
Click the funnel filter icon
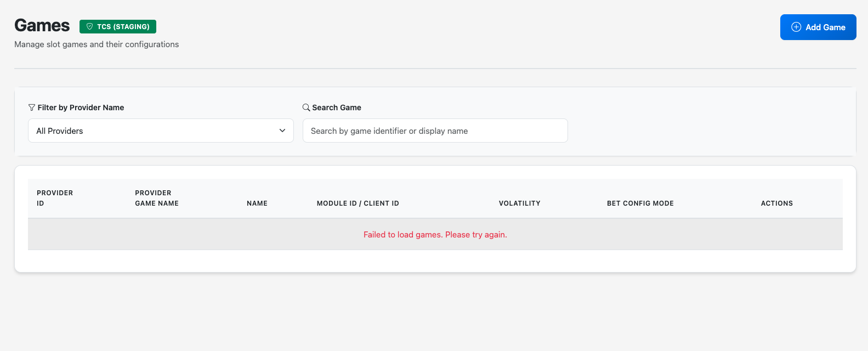(32, 107)
